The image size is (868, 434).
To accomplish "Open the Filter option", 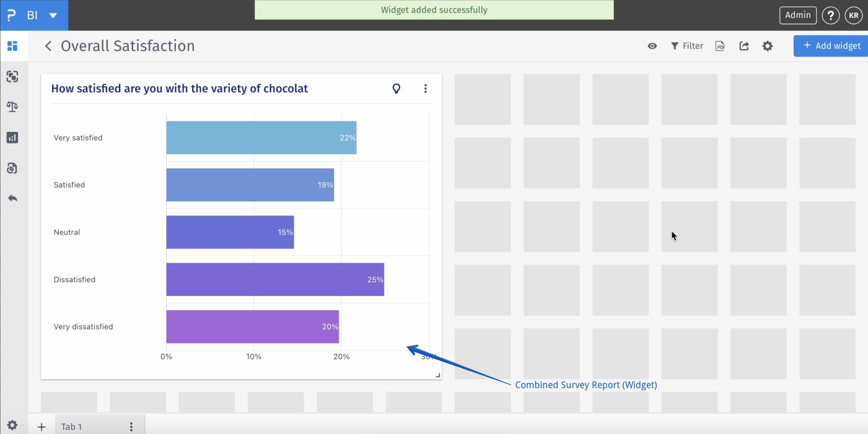I will tap(687, 46).
